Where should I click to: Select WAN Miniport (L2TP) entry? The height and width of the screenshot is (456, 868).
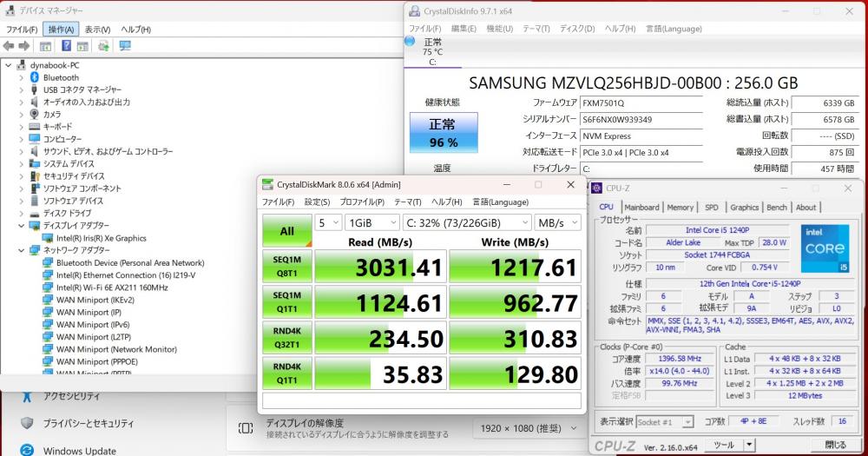pyautogui.click(x=94, y=337)
